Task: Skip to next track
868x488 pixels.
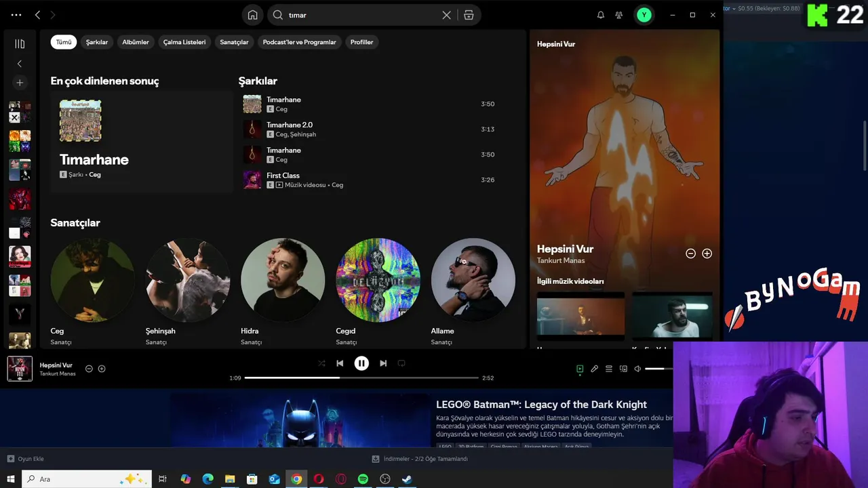Action: point(383,363)
